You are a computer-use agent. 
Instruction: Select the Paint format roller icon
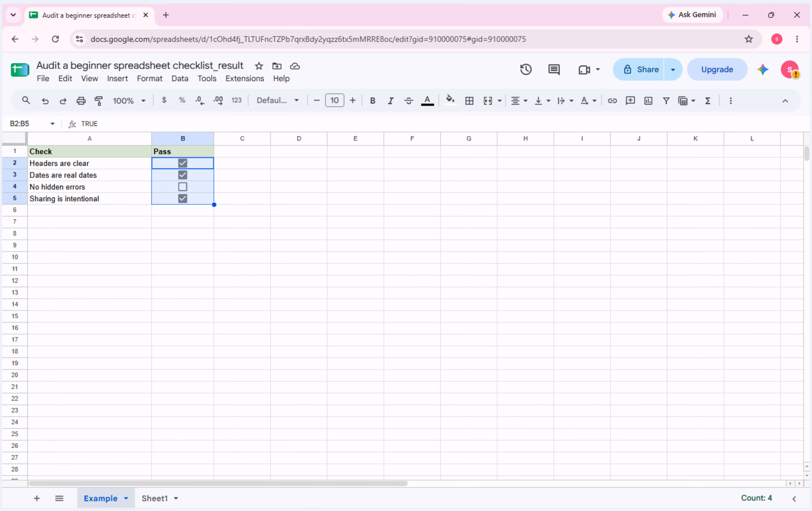[99, 101]
